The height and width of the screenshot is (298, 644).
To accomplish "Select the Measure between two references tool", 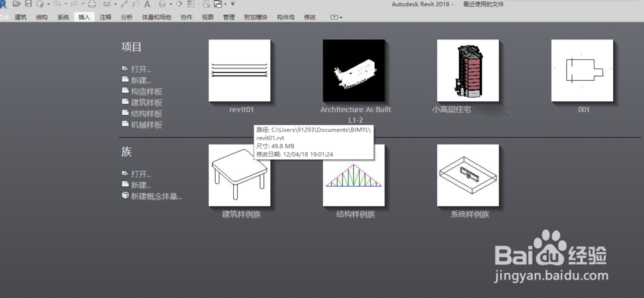I will 106,4.
